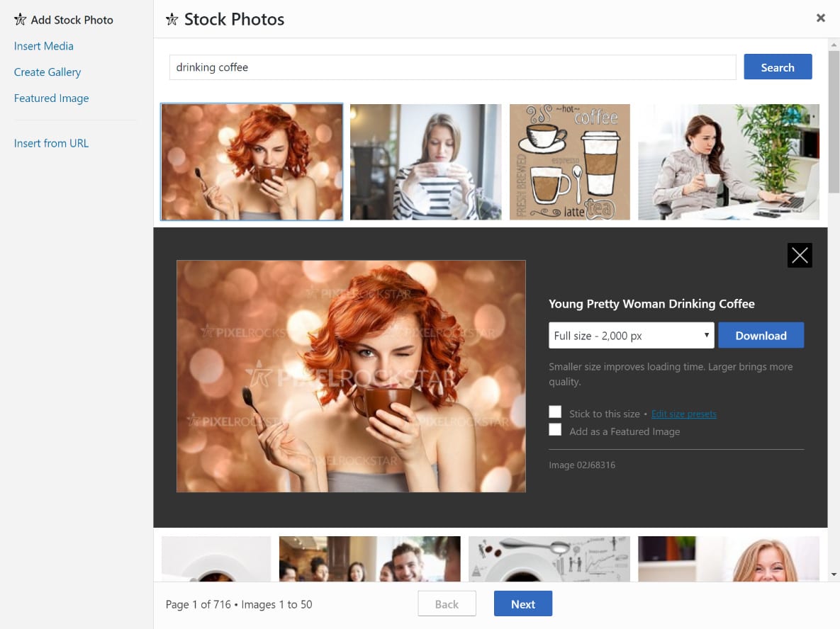
Task: Close the image preview with the X icon
Action: click(800, 255)
